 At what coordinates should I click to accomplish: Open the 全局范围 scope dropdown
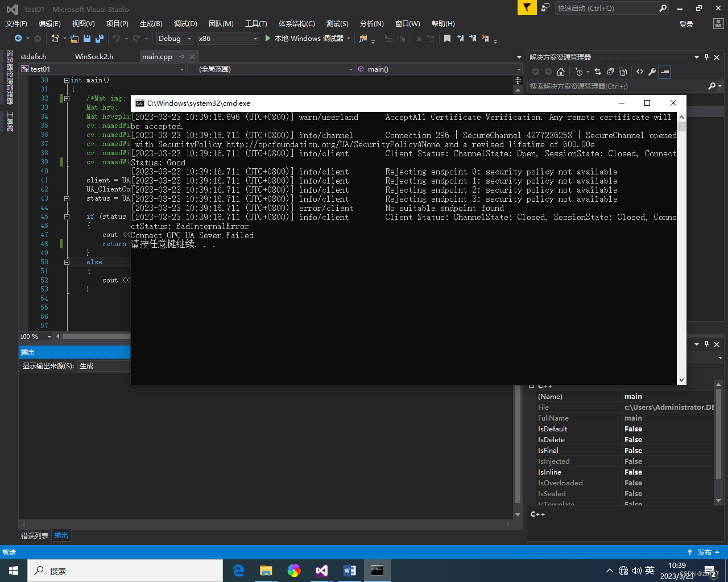[271, 69]
